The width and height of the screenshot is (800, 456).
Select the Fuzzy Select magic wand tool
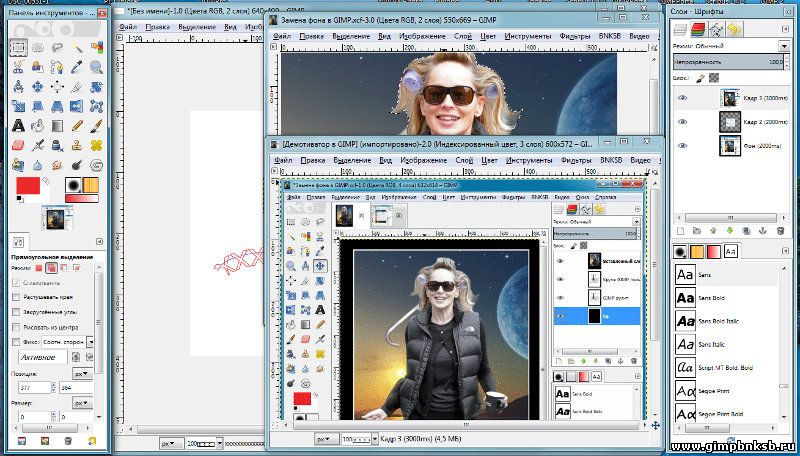[77, 48]
